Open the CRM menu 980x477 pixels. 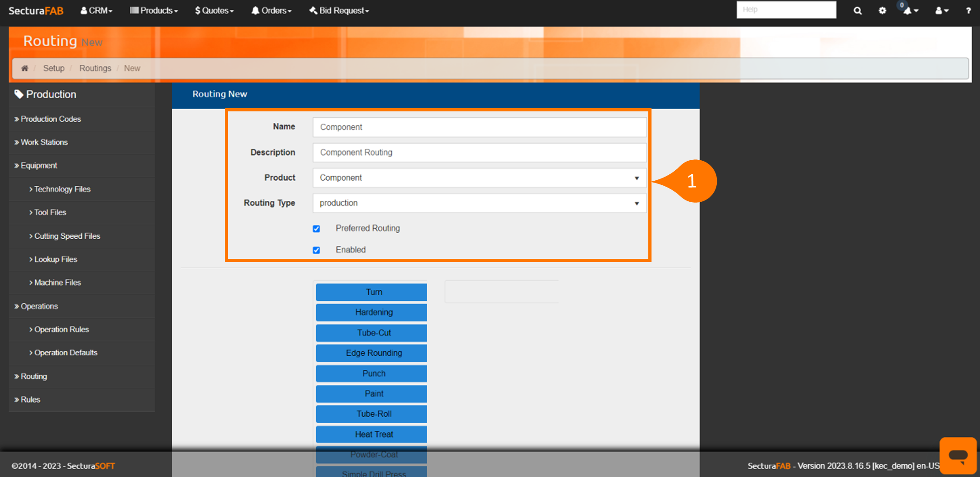click(x=96, y=10)
